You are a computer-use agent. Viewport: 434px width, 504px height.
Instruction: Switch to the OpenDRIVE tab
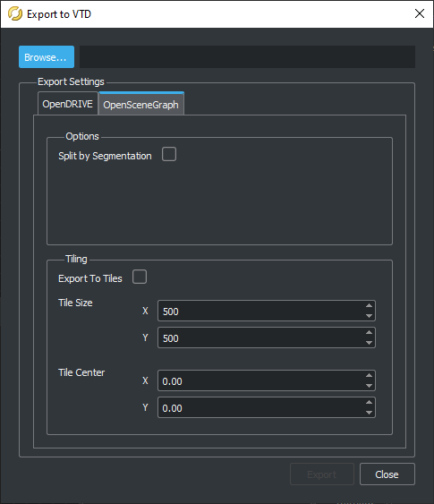67,104
